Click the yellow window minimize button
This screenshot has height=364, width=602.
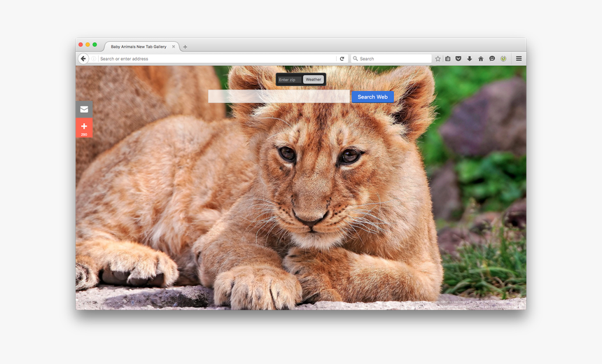pyautogui.click(x=87, y=45)
